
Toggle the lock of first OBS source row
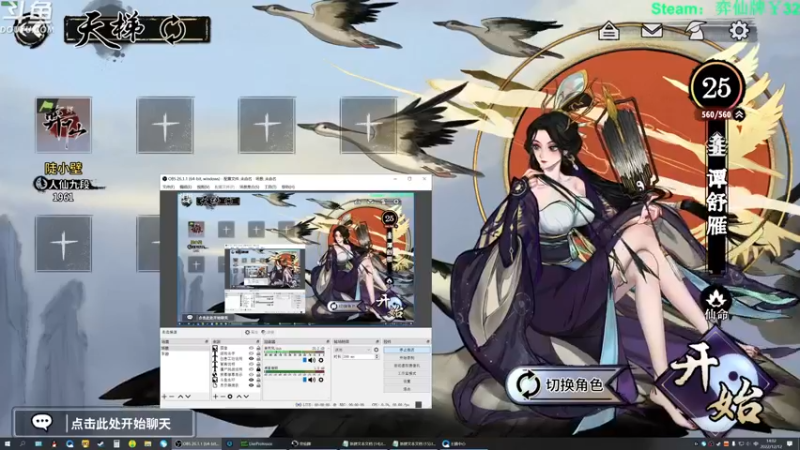point(259,348)
